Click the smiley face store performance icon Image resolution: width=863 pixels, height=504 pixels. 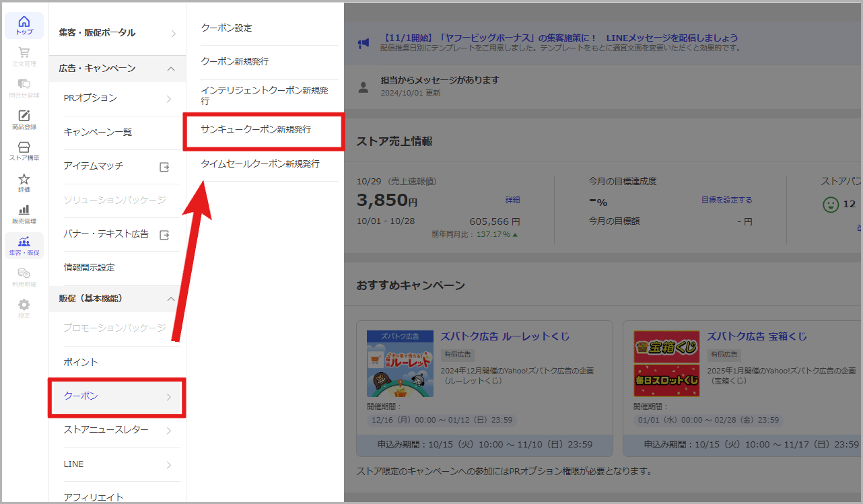coord(831,204)
